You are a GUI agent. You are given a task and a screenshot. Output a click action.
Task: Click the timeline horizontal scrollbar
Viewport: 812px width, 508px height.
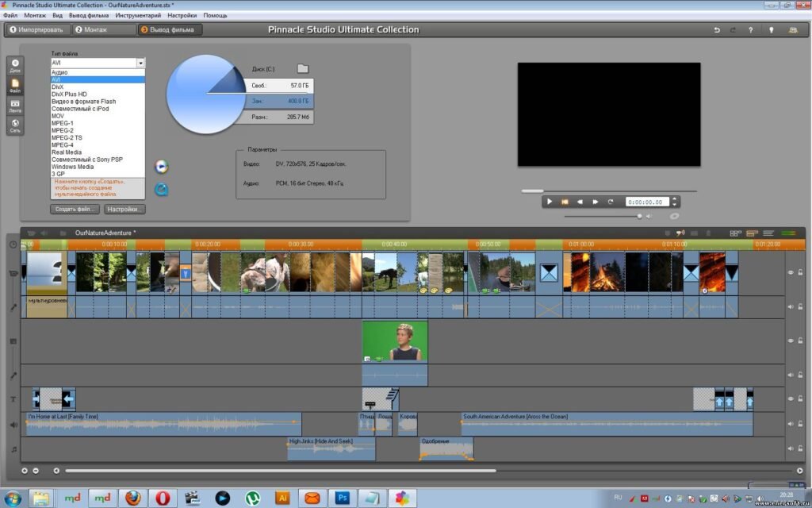click(281, 471)
